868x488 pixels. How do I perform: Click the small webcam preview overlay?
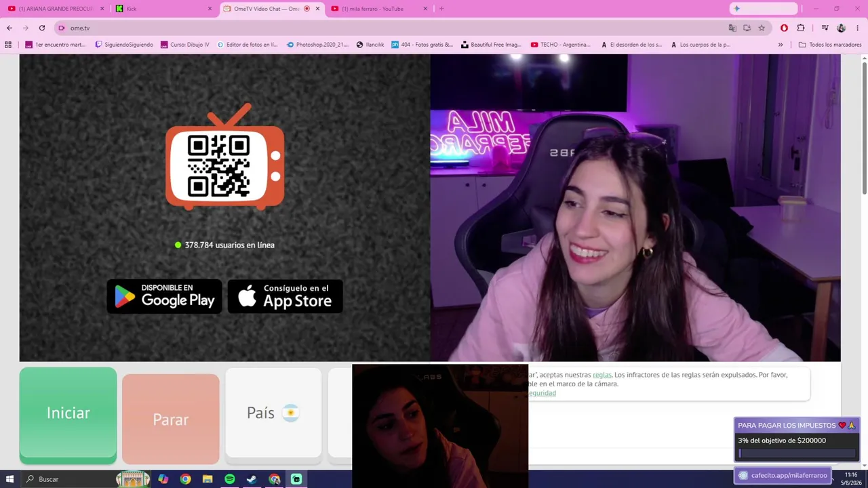click(x=440, y=426)
